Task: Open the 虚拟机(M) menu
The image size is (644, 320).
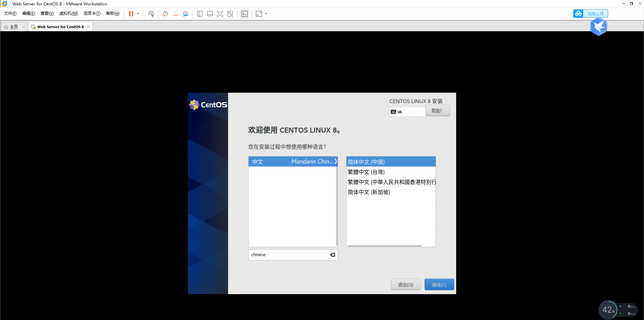Action: 68,14
